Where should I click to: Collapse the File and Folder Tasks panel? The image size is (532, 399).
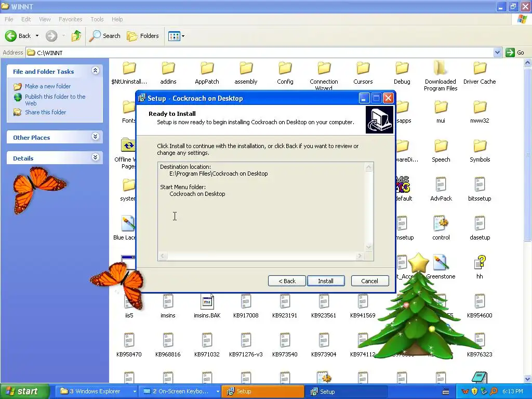tap(96, 71)
